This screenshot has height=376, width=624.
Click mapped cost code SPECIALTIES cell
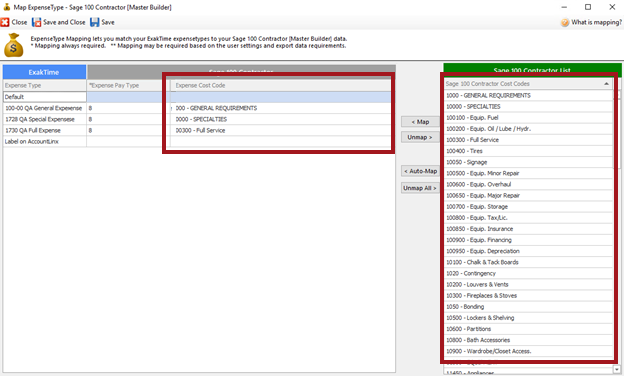coord(281,119)
